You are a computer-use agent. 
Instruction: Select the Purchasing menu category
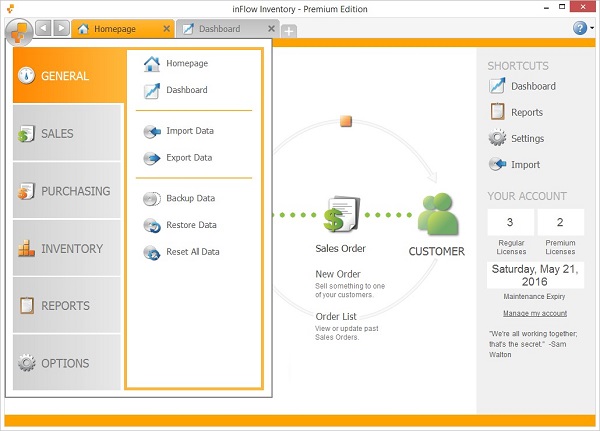[67, 191]
